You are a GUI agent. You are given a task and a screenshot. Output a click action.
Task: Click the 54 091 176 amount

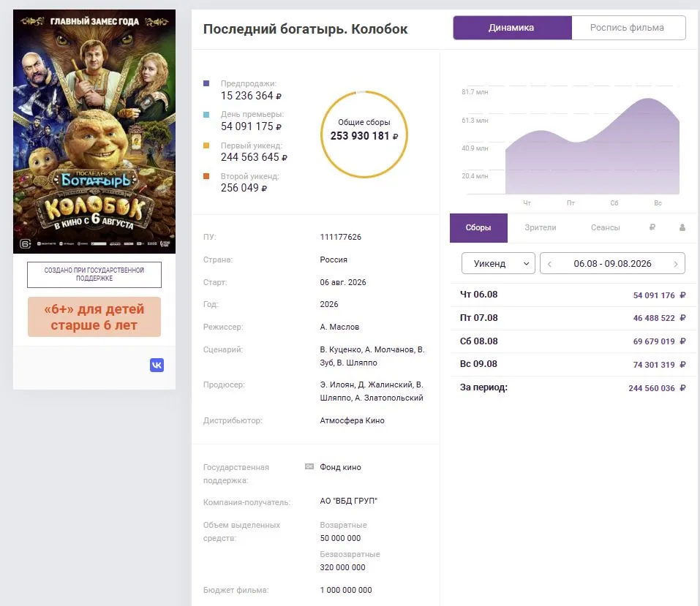tap(654, 295)
